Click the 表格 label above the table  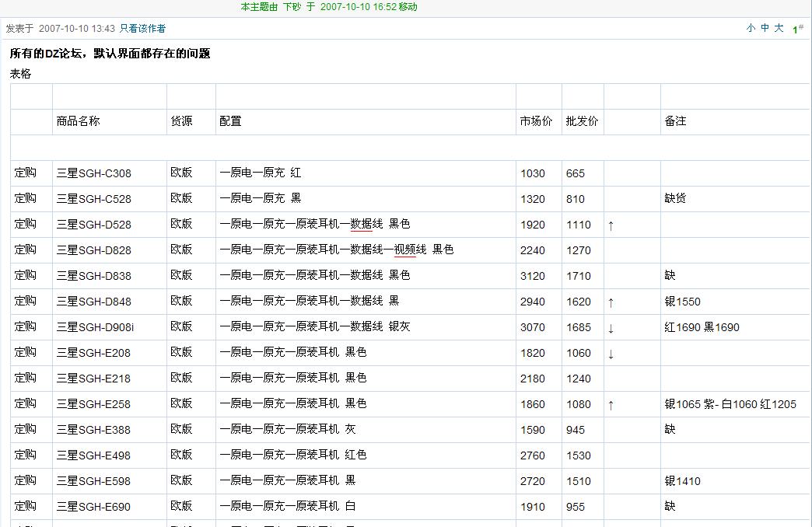click(x=21, y=74)
